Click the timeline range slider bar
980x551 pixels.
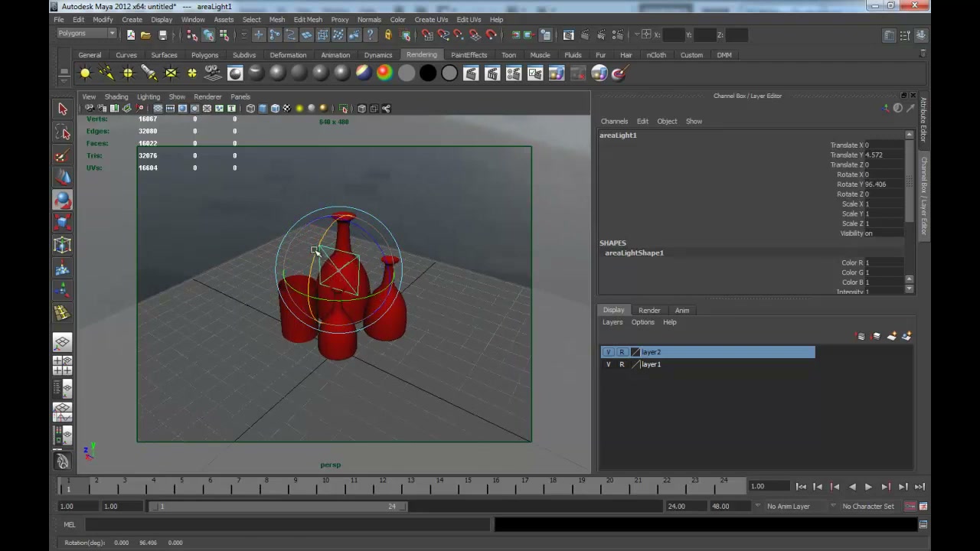278,506
